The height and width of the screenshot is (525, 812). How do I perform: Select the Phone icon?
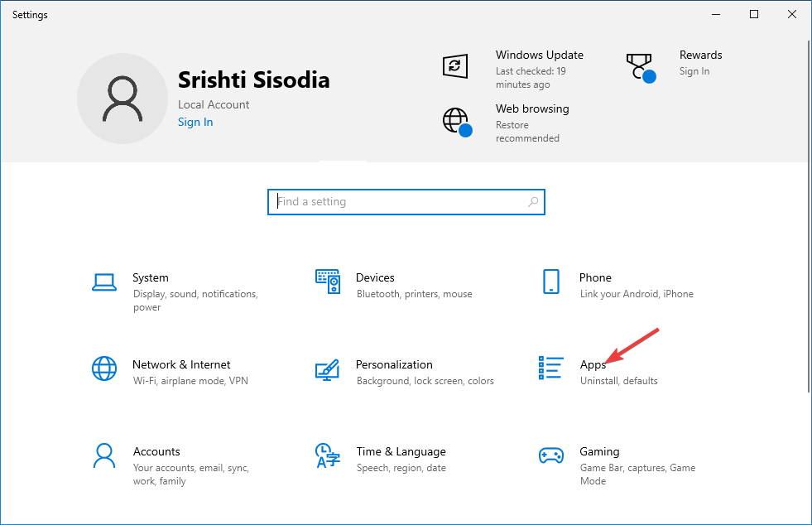551,282
